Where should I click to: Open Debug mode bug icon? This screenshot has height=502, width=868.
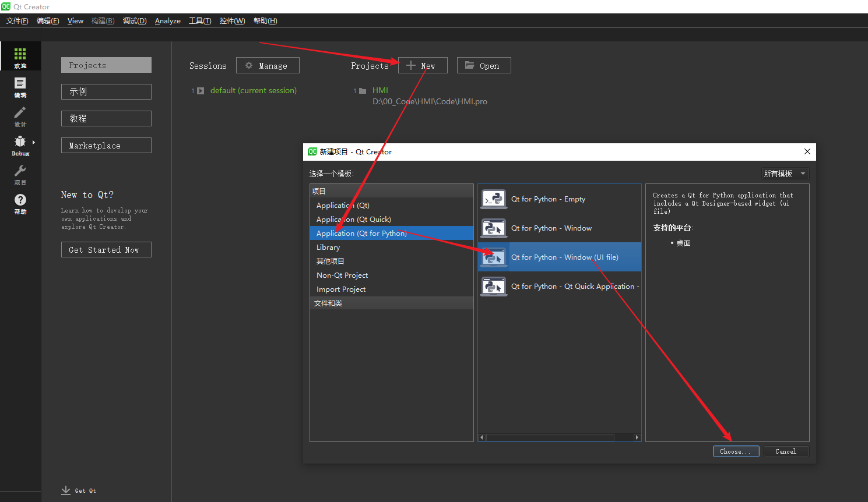(20, 141)
